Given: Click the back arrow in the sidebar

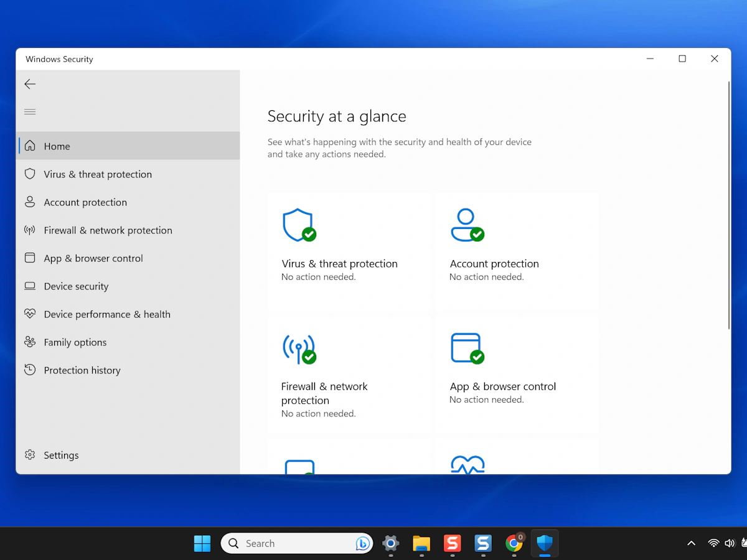Looking at the screenshot, I should (30, 84).
